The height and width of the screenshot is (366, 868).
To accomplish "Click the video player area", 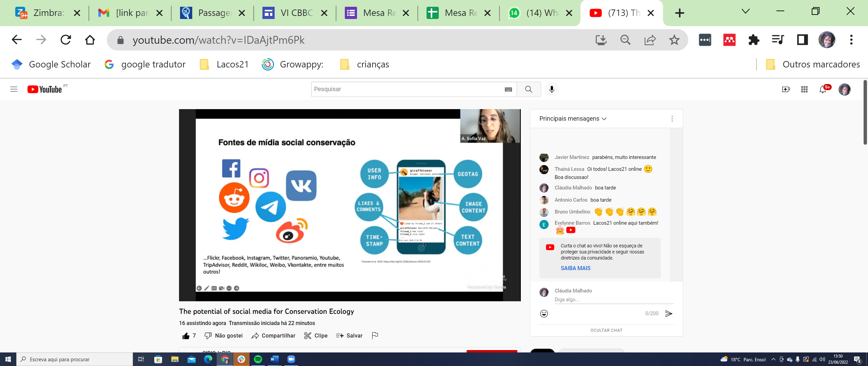I will click(x=350, y=205).
